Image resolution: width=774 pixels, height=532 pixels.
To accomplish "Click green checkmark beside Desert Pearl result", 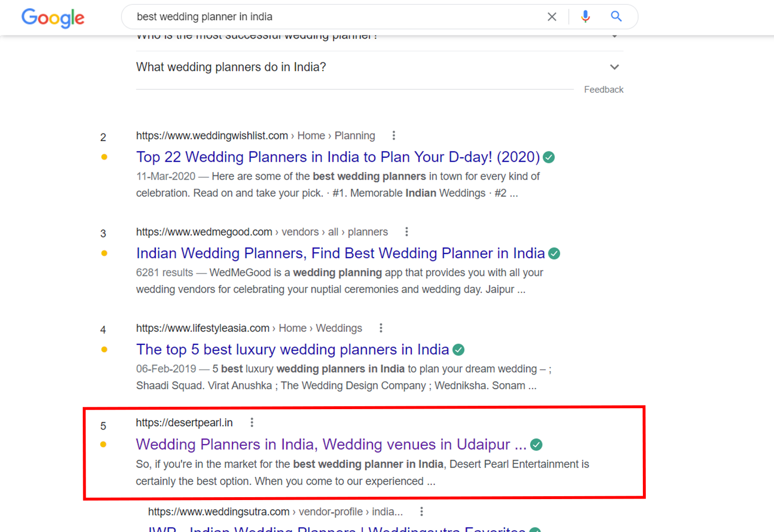I will [536, 444].
